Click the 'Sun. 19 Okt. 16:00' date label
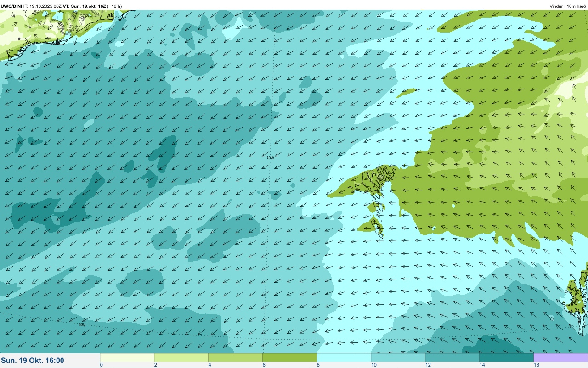 coord(33,361)
